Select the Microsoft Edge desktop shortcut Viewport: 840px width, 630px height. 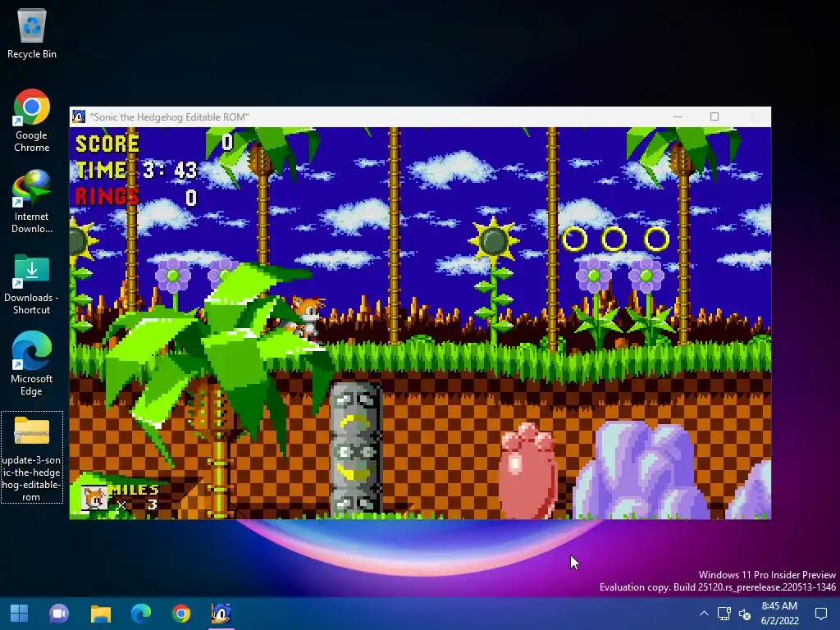point(32,363)
